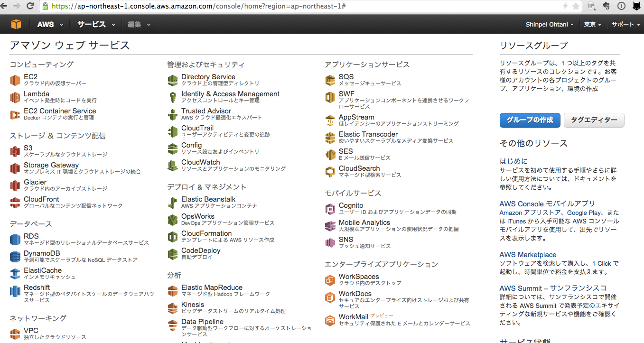Click the Lambda service icon
644x343 pixels.
coord(15,97)
